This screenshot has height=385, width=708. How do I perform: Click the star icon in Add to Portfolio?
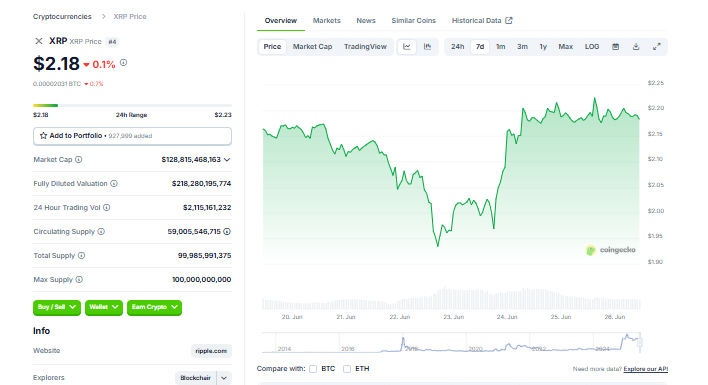(43, 135)
